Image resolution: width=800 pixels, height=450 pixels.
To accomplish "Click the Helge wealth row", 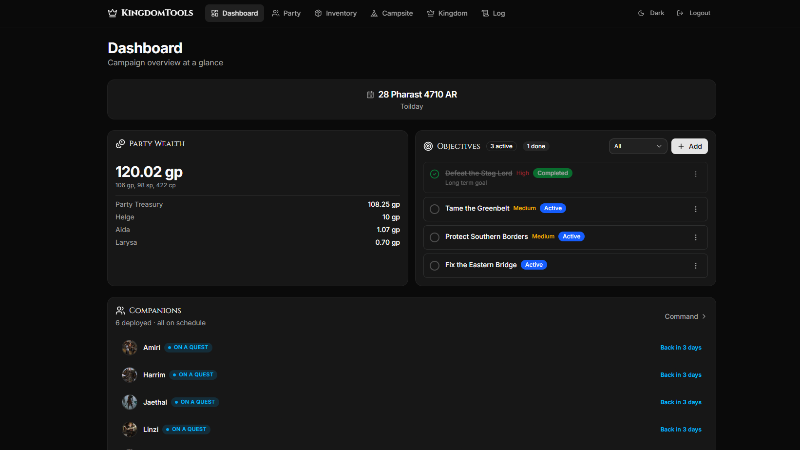I will tap(258, 217).
